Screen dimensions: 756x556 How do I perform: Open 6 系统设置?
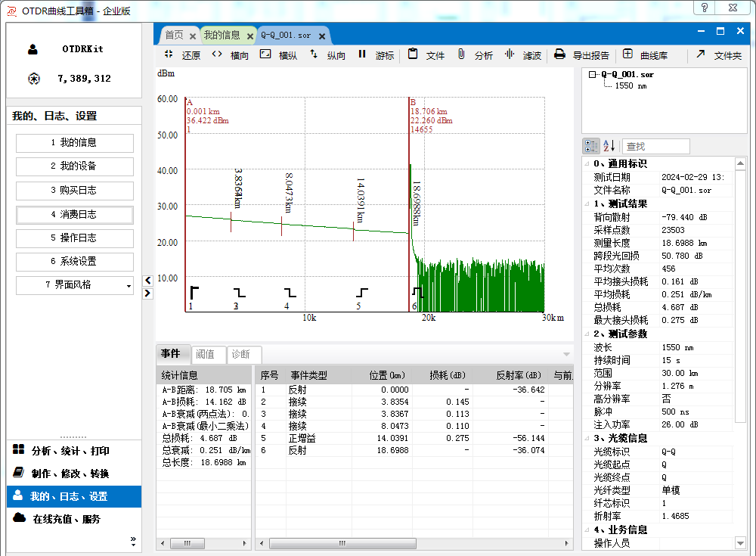click(x=74, y=261)
